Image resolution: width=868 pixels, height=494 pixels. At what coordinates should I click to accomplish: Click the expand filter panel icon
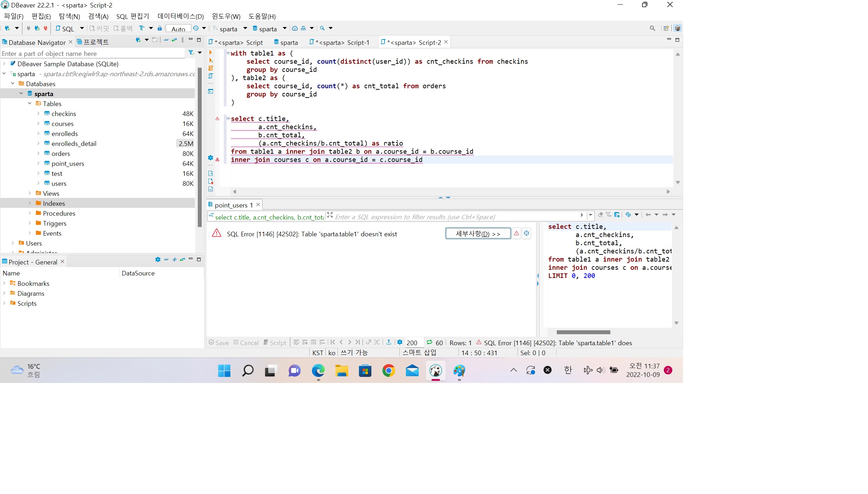coord(330,215)
